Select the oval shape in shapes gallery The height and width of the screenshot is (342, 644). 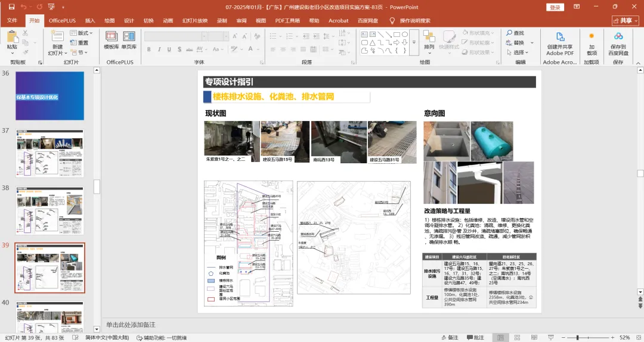(x=404, y=35)
